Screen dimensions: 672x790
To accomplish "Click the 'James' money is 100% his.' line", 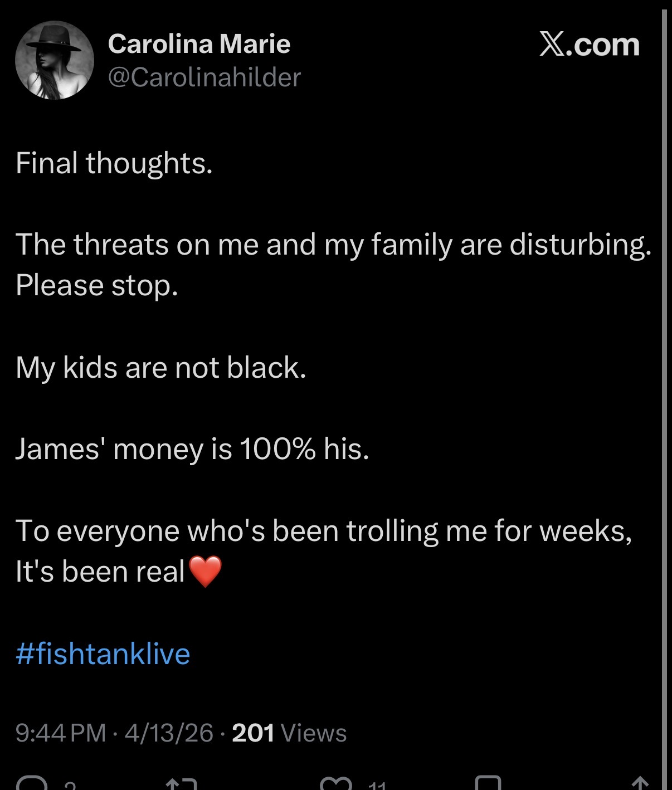I will pos(192,449).
